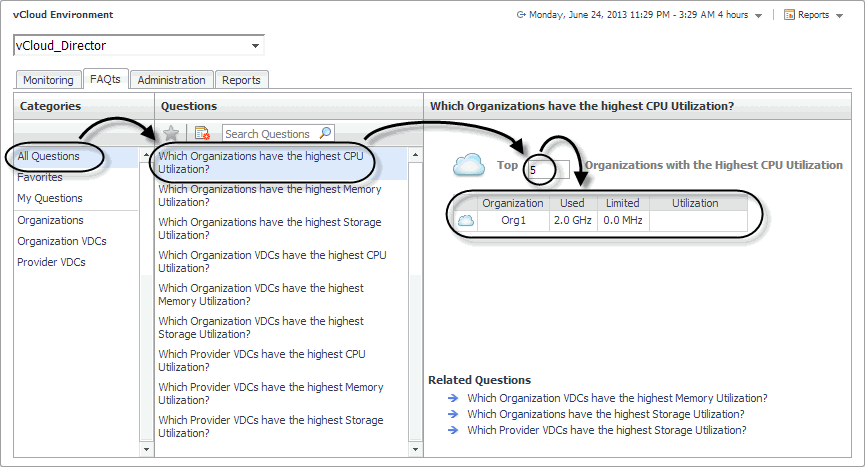Image resolution: width=865 pixels, height=467 pixels.
Task: Click the favorites star icon
Action: click(172, 133)
